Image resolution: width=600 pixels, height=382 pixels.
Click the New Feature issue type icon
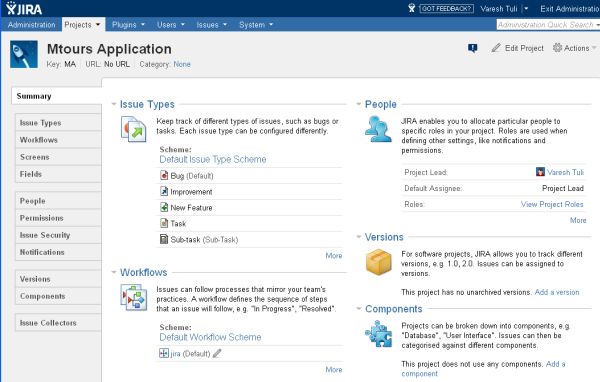click(x=164, y=207)
